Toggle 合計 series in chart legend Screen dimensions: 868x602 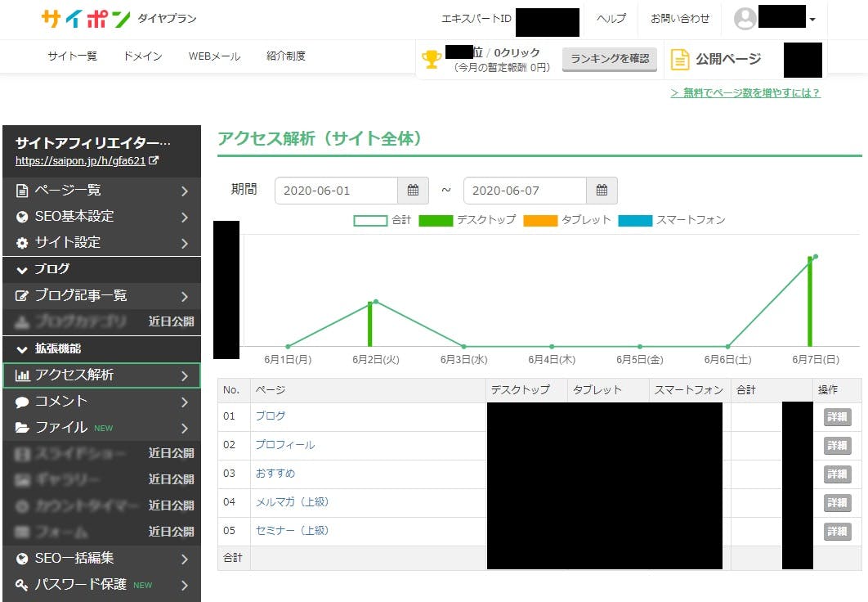(x=370, y=220)
